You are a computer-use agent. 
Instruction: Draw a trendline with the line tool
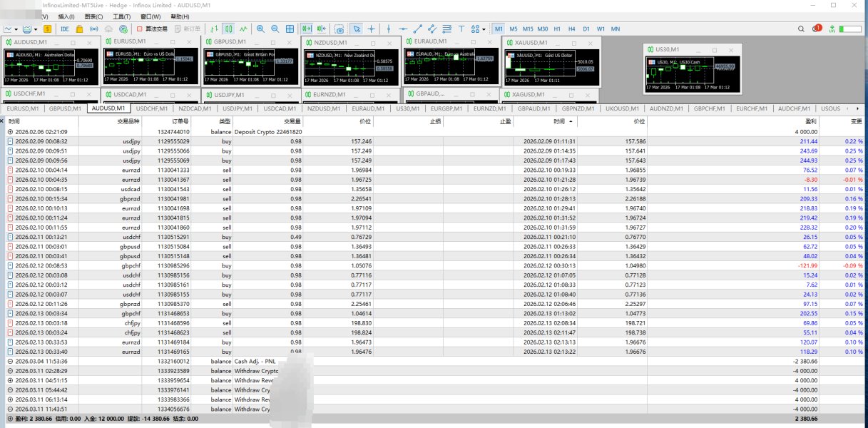418,29
